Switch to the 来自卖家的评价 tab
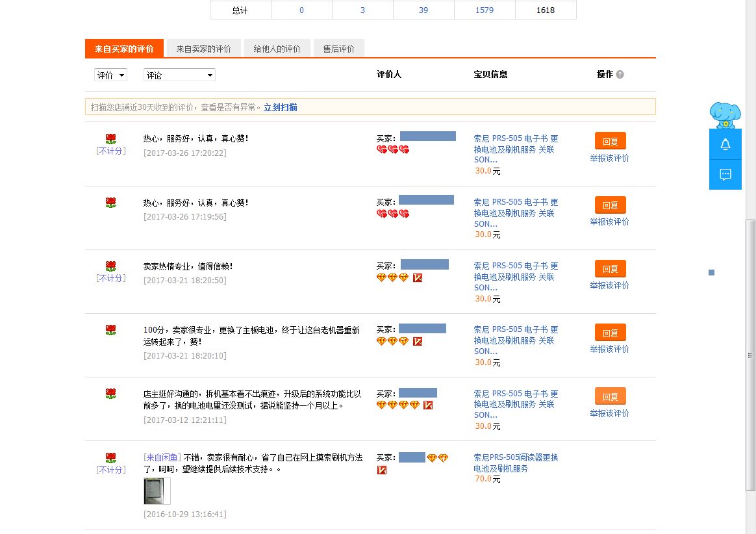The width and height of the screenshot is (756, 534). pyautogui.click(x=203, y=49)
